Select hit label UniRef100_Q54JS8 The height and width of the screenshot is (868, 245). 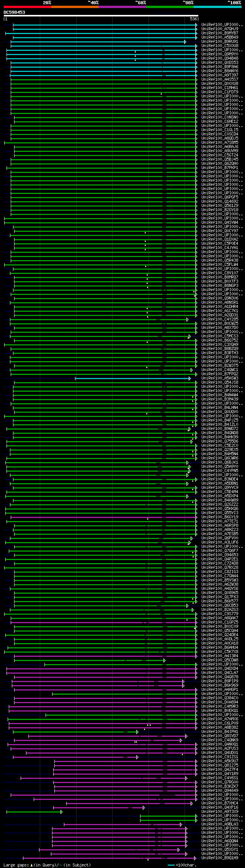point(220,383)
